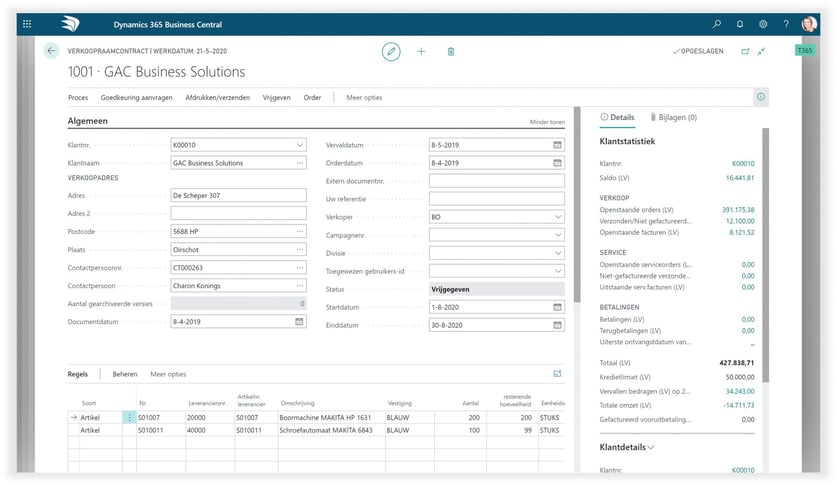837x486 pixels.
Task: Open the Toegewezen gebruikers-id dropdown
Action: (557, 271)
